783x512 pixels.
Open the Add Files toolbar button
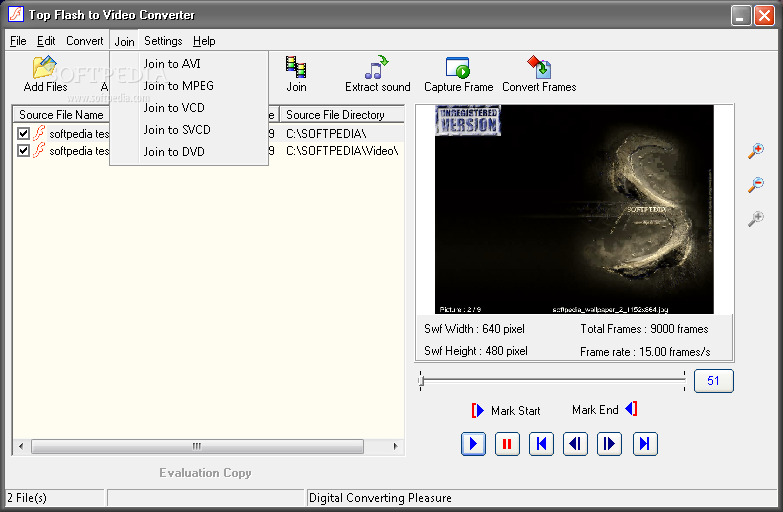(x=45, y=74)
